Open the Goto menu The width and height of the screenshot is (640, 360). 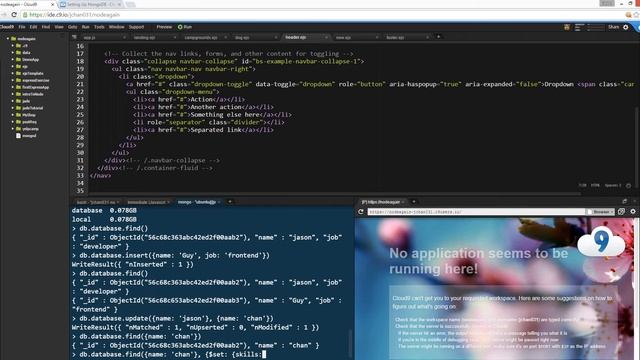tap(73, 27)
